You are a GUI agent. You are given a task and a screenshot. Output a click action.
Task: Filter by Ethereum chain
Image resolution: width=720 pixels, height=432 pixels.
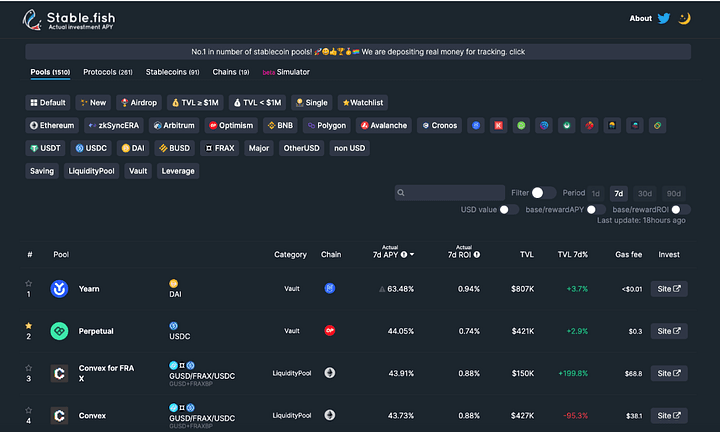(52, 125)
